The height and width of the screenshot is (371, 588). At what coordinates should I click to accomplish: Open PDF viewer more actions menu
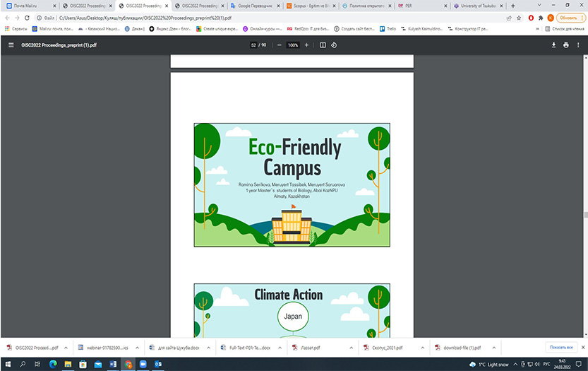pos(579,45)
